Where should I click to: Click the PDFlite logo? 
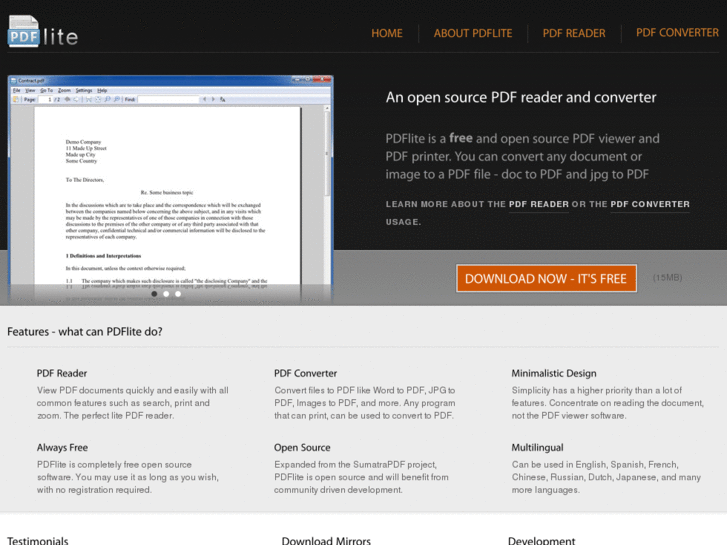point(43,32)
